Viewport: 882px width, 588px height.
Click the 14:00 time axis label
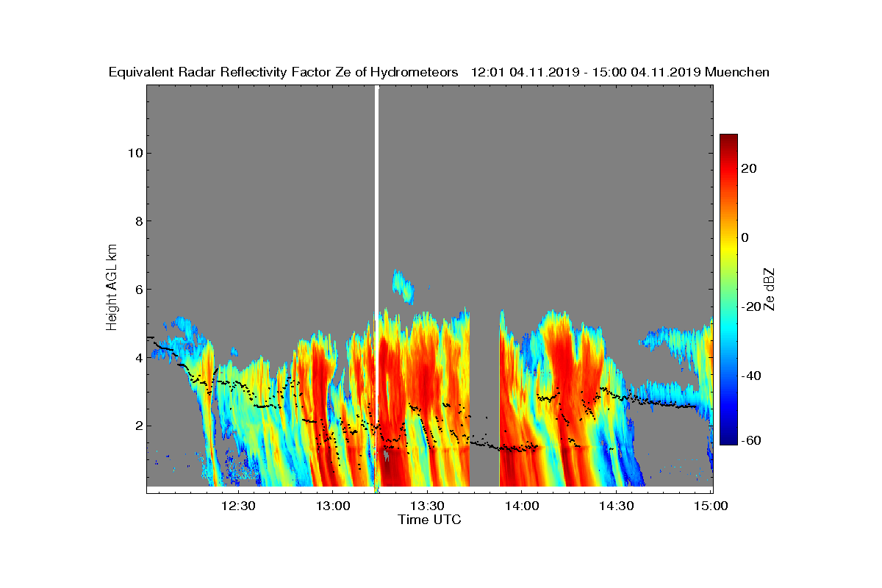[521, 506]
